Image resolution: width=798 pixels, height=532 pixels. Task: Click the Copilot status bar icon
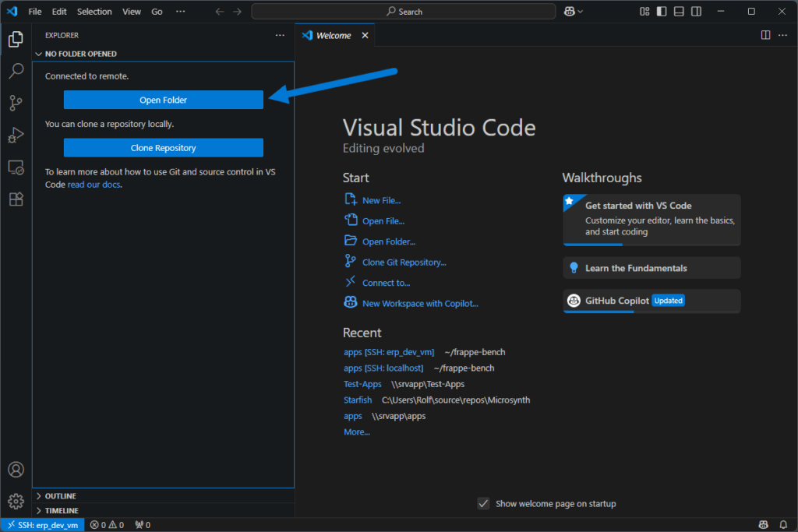[x=764, y=525]
